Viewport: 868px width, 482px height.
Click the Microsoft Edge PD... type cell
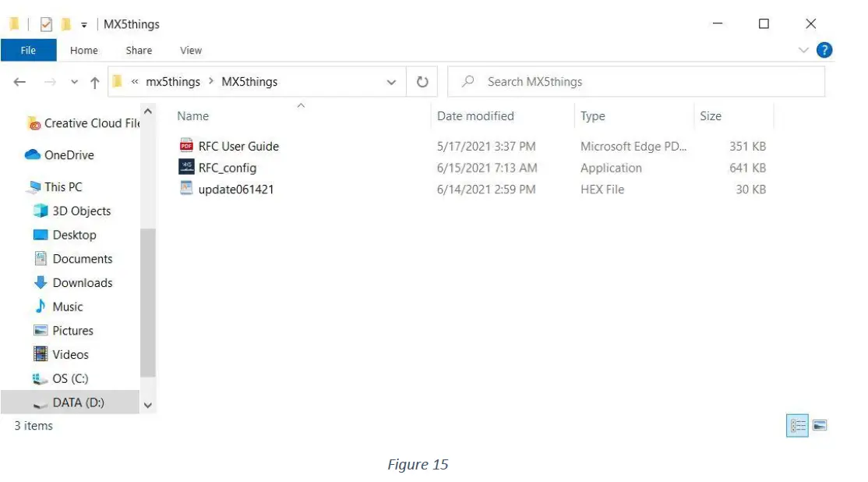coord(633,147)
